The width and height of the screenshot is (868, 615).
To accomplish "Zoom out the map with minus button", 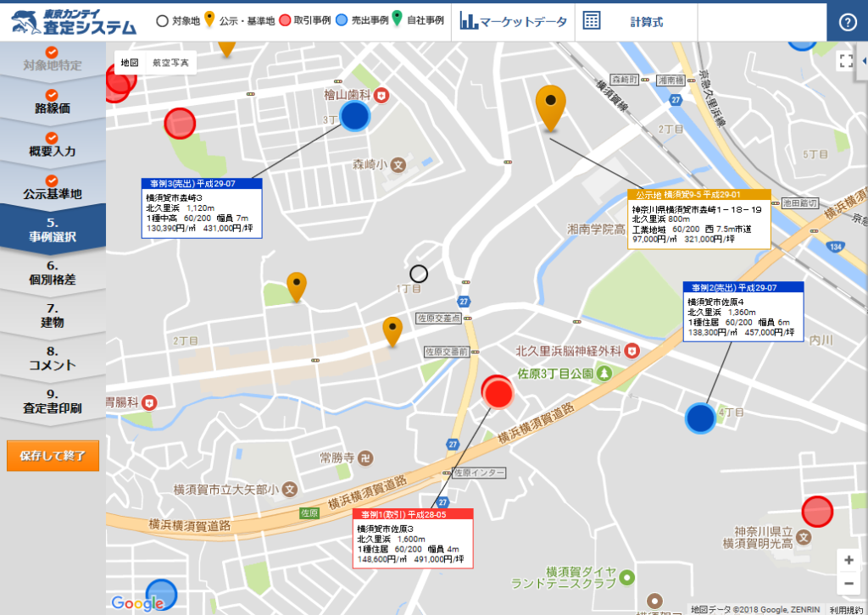I will tap(848, 584).
